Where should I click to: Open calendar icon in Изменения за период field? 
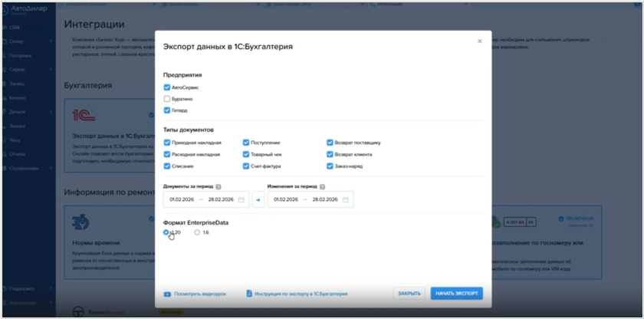[x=345, y=199]
